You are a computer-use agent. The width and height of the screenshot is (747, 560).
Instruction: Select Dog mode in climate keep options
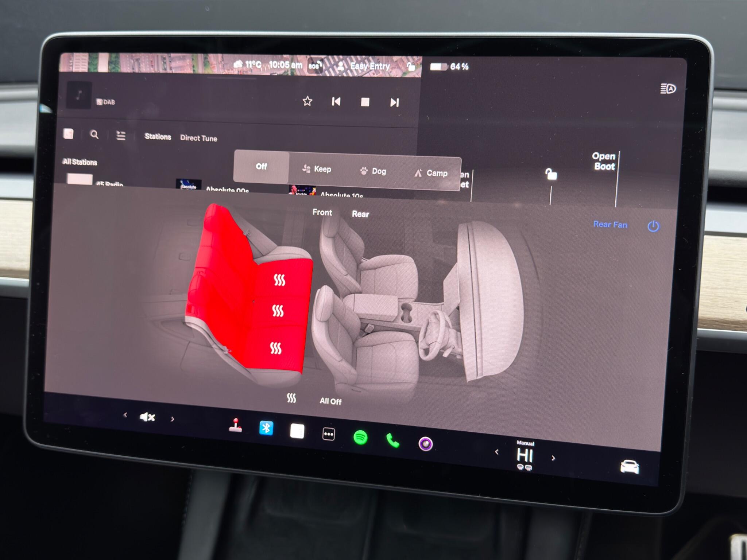(373, 171)
